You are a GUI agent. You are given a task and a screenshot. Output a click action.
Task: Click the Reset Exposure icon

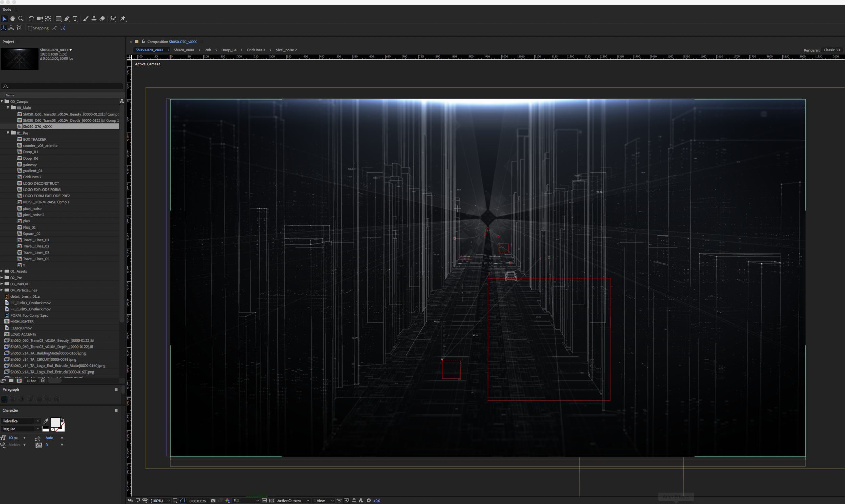pos(369,501)
